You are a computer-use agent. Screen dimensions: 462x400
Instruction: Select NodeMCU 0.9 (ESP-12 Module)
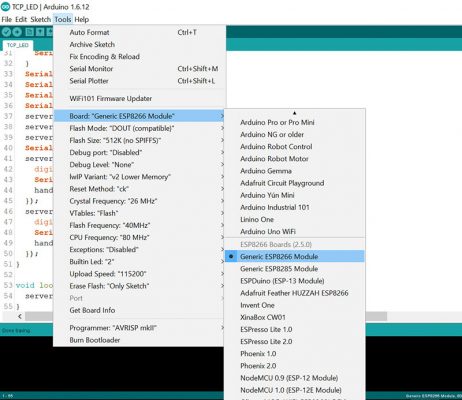(295, 378)
